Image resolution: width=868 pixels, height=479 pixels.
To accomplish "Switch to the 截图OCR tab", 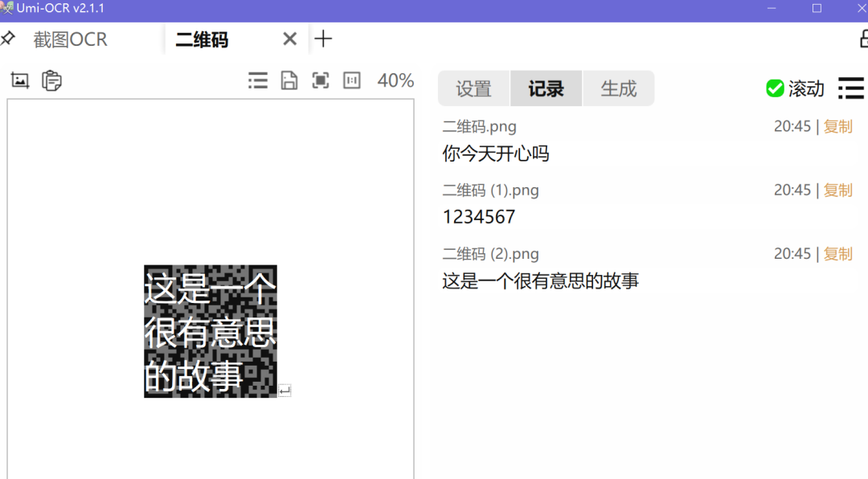I will [x=70, y=39].
